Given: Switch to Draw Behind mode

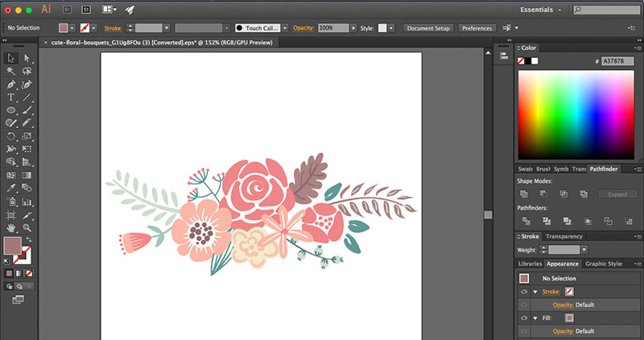Looking at the screenshot, I should pos(19,287).
